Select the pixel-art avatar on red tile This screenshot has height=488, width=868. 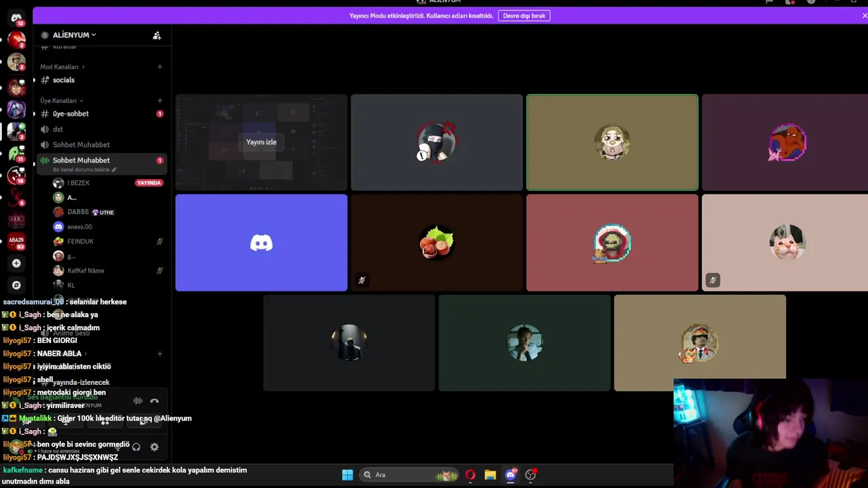612,243
